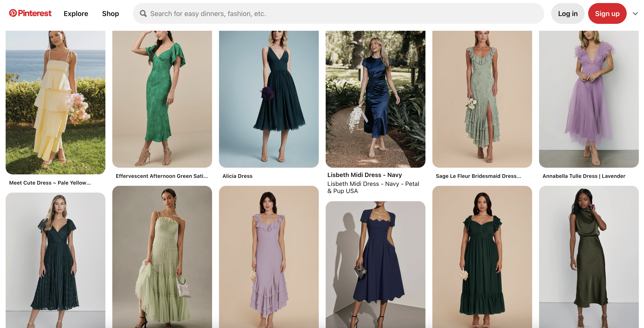The width and height of the screenshot is (644, 328).
Task: Open the Alicia Dress pin image
Action: click(269, 99)
